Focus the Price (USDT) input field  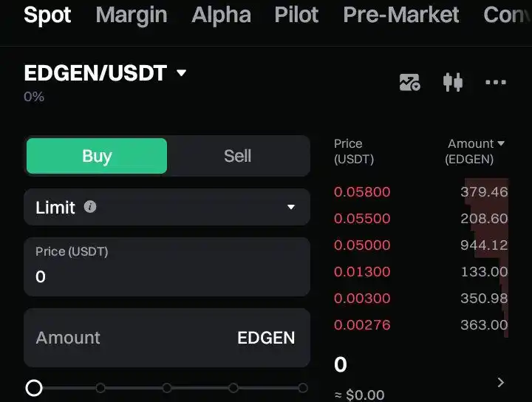(x=167, y=267)
